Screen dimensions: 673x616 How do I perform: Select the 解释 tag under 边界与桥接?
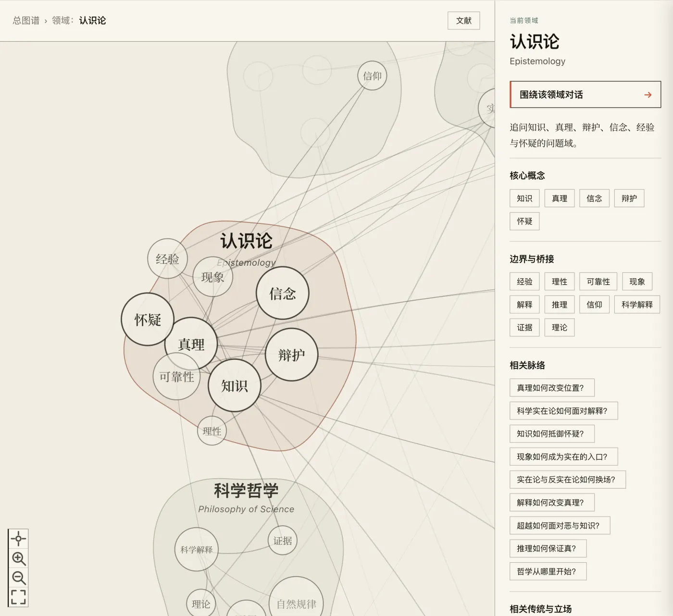(524, 305)
